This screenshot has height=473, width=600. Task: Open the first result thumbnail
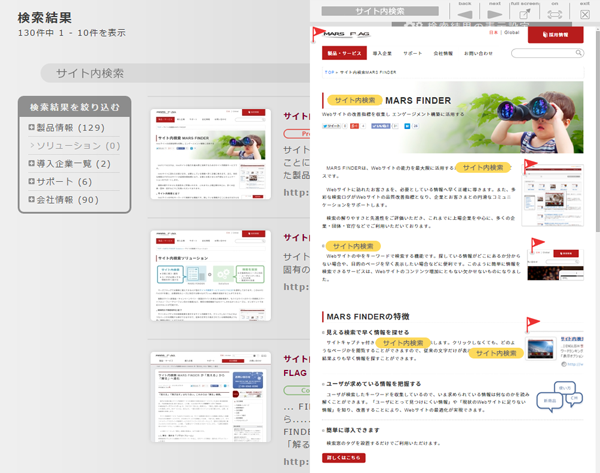tap(210, 154)
